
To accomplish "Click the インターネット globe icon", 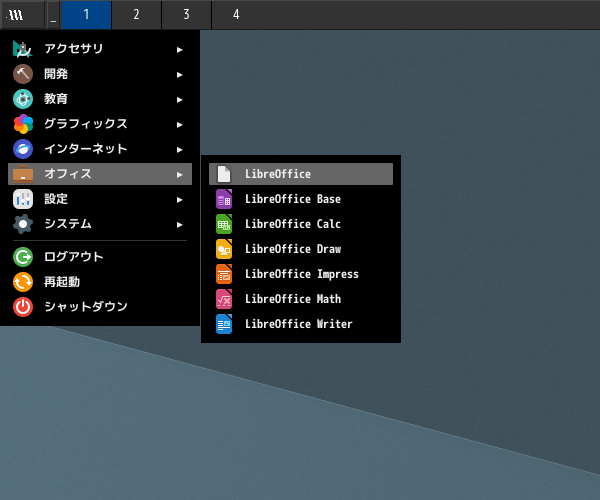I will (23, 149).
